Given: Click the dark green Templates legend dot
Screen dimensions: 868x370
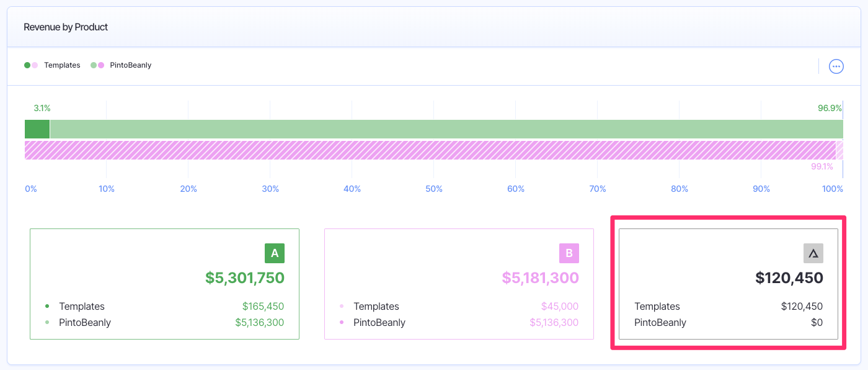Looking at the screenshot, I should 27,64.
